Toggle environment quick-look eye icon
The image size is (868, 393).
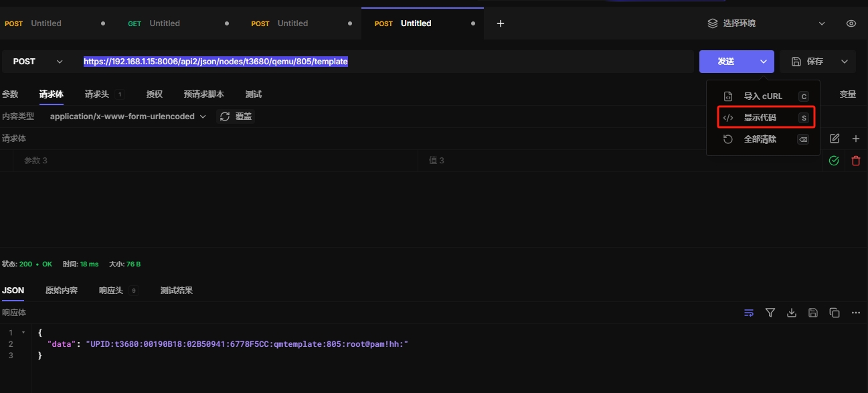851,23
